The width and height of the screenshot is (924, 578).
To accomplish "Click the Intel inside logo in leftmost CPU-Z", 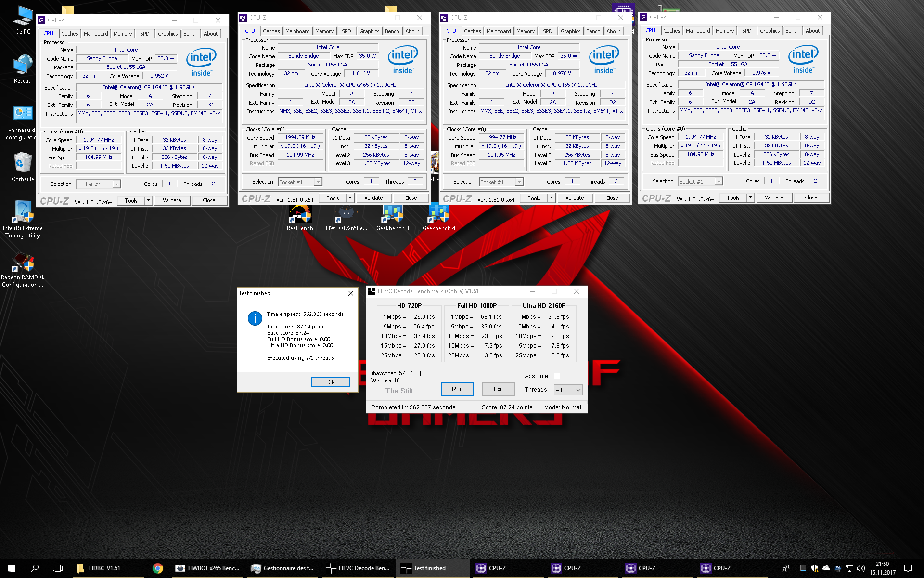I will click(x=201, y=62).
